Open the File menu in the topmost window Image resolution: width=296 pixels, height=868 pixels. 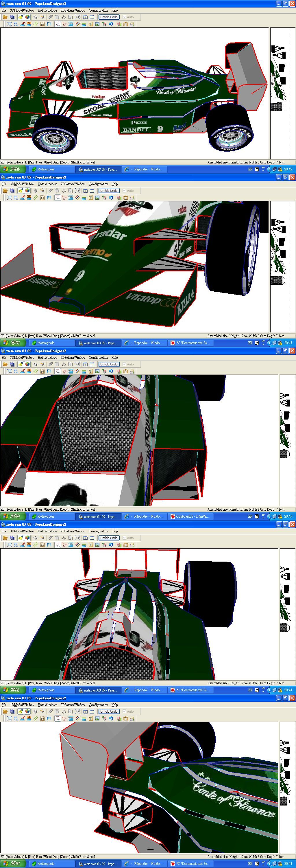(x=4, y=10)
